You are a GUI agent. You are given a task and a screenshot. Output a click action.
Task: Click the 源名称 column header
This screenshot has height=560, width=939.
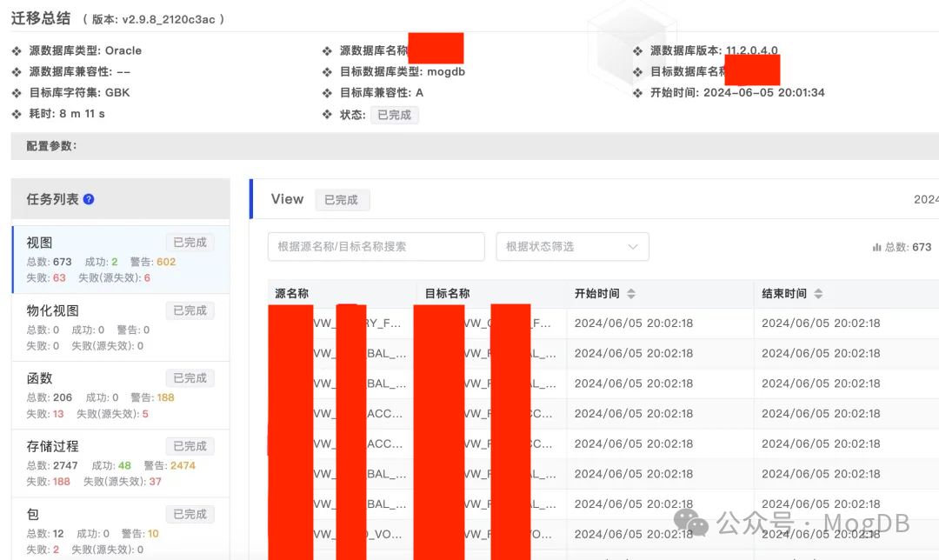pyautogui.click(x=292, y=294)
